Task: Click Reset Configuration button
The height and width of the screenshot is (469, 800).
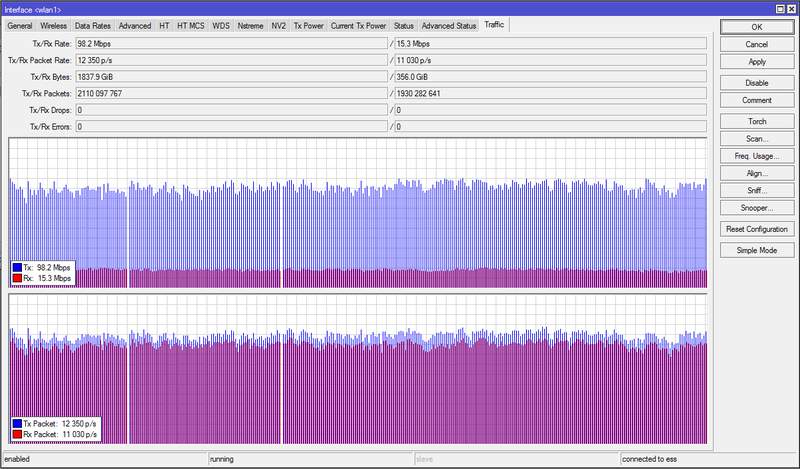Action: [x=757, y=229]
